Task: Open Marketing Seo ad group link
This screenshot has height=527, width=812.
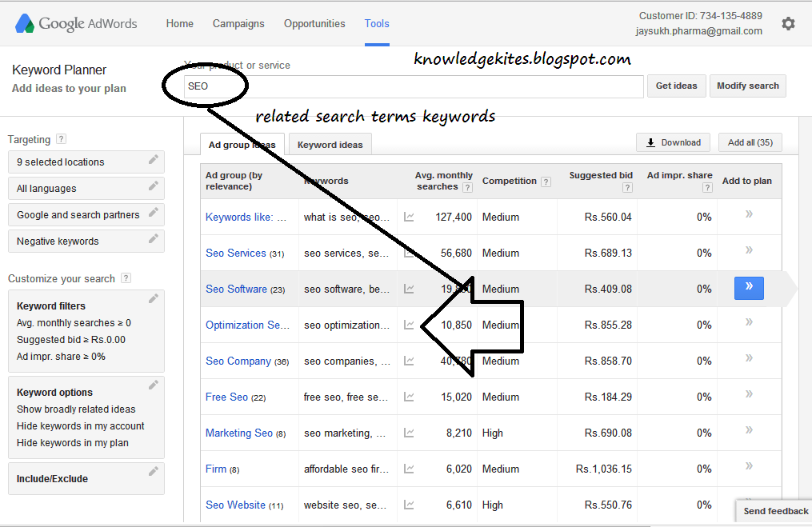Action: click(238, 433)
